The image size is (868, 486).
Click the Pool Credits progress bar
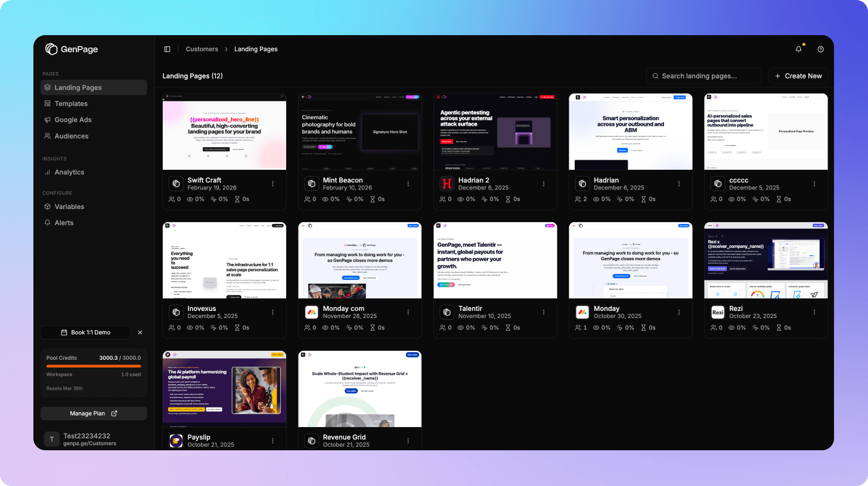pos(94,366)
